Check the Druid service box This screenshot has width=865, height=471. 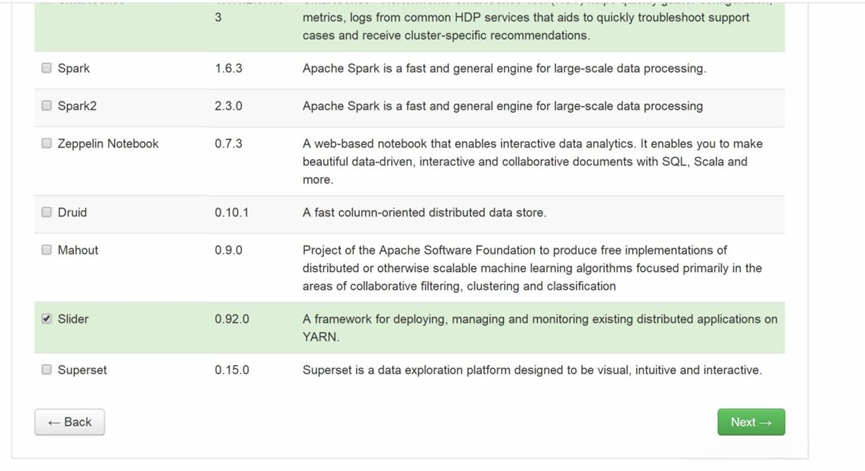[47, 213]
